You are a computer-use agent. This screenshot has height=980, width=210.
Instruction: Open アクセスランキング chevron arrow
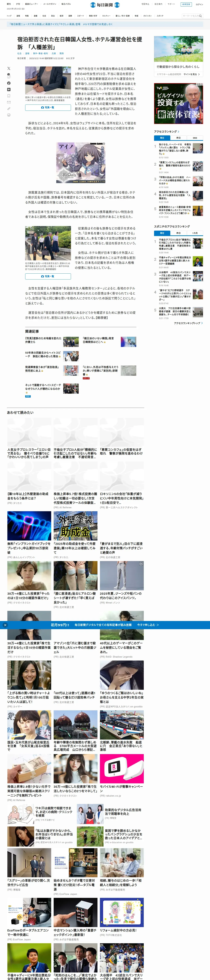point(178,132)
